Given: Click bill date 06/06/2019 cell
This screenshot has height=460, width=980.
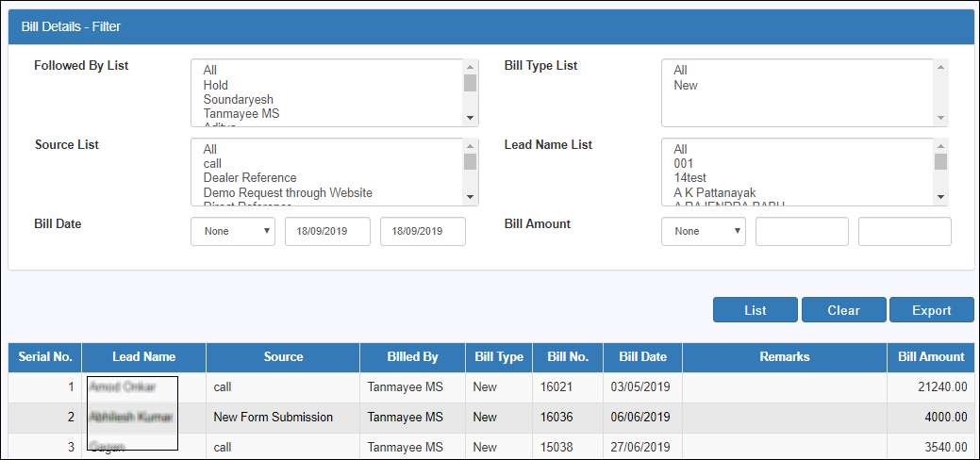Looking at the screenshot, I should coord(642,418).
